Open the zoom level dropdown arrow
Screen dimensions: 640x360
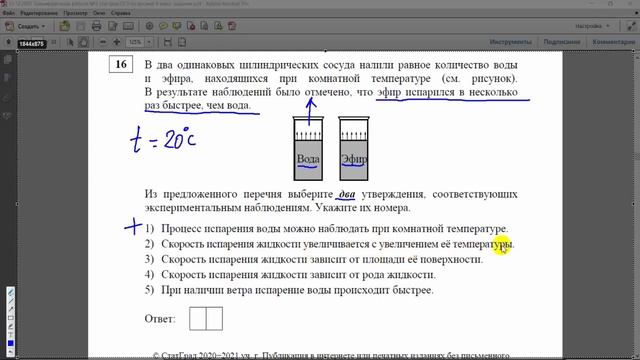point(149,42)
